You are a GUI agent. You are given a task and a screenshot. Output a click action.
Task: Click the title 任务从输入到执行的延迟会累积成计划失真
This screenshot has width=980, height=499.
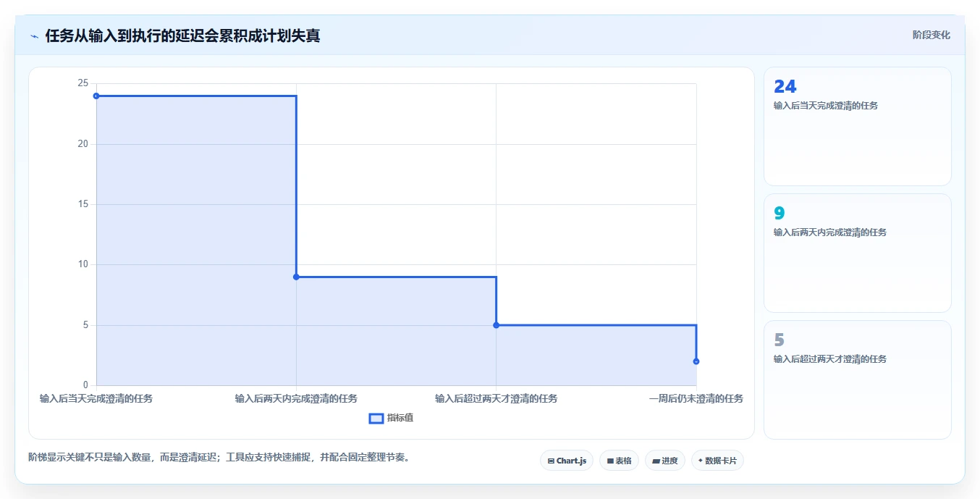182,36
